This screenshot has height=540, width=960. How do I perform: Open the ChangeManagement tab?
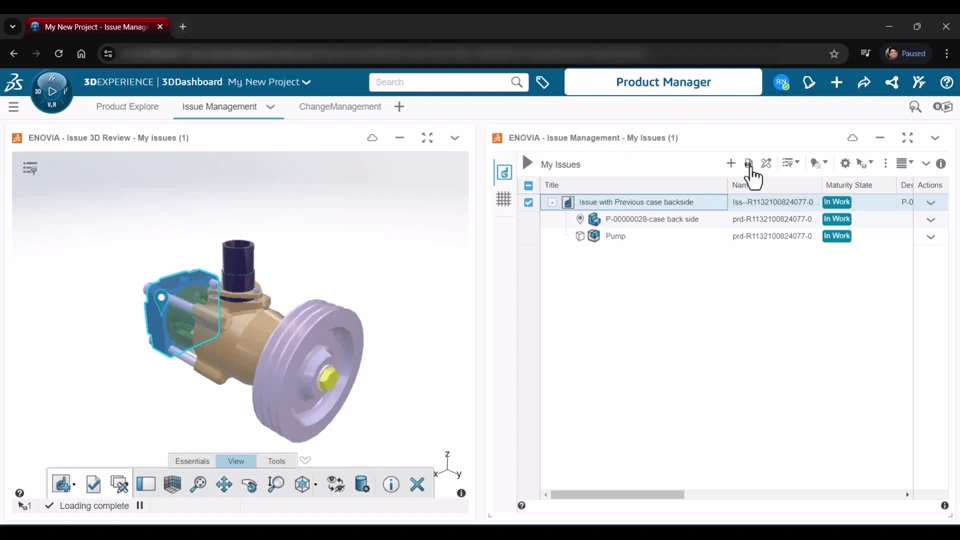click(340, 106)
